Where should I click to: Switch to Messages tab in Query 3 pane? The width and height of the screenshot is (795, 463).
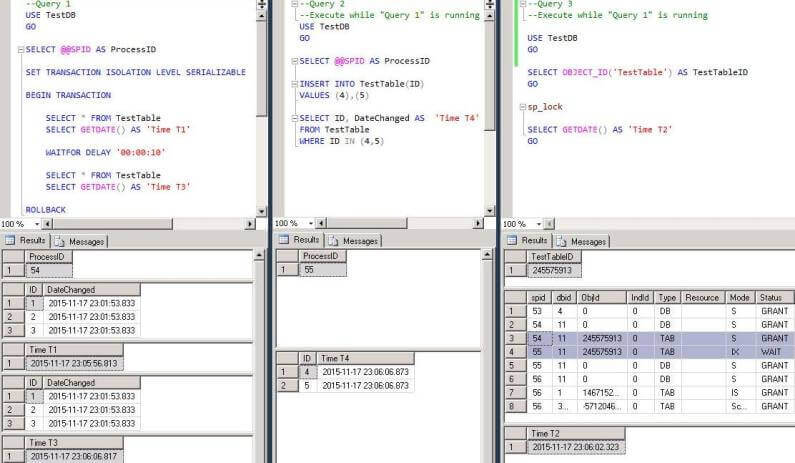point(582,241)
